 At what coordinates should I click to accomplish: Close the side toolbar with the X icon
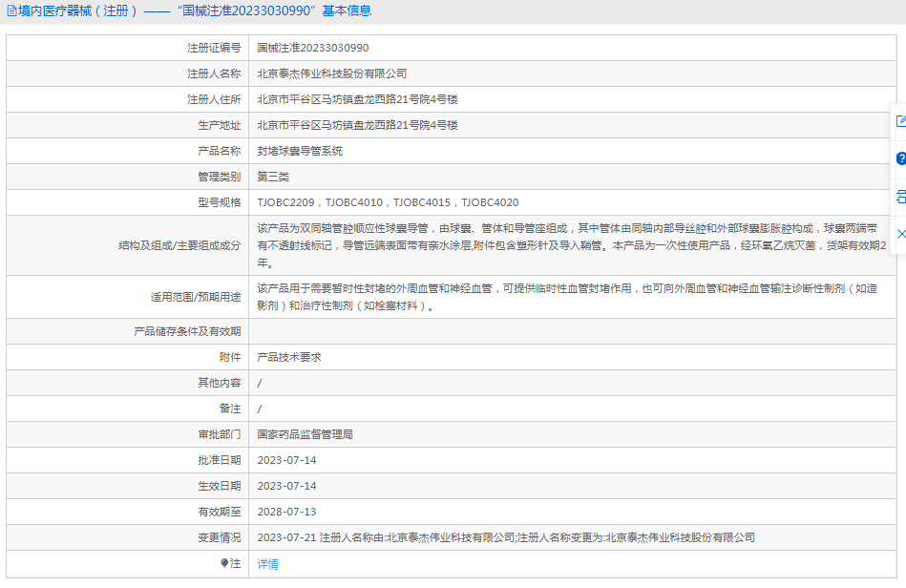[901, 234]
